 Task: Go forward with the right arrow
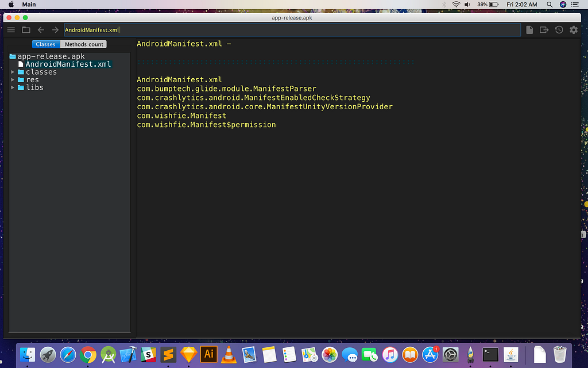click(55, 30)
